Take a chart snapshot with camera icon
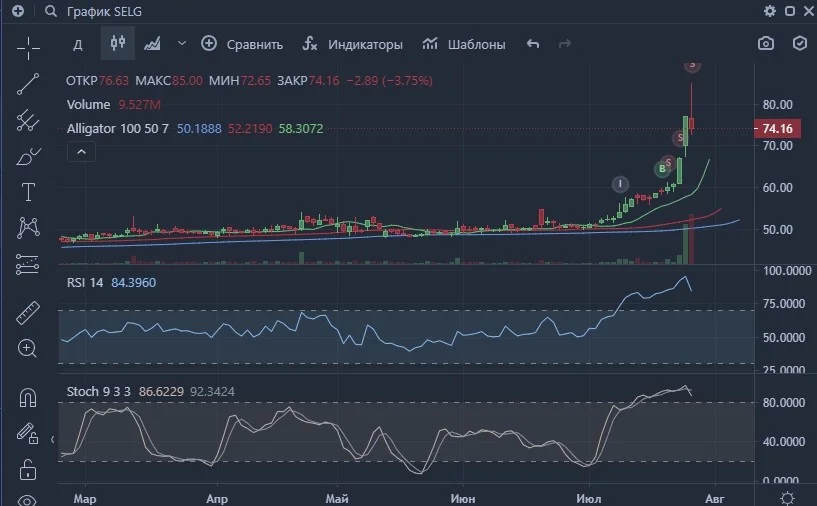Screen dimensions: 817x506 pos(765,44)
